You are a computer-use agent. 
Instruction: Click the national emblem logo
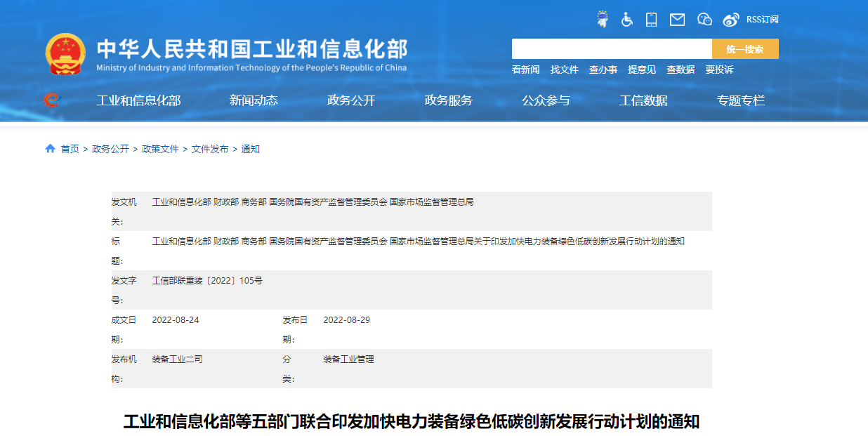pyautogui.click(x=65, y=54)
